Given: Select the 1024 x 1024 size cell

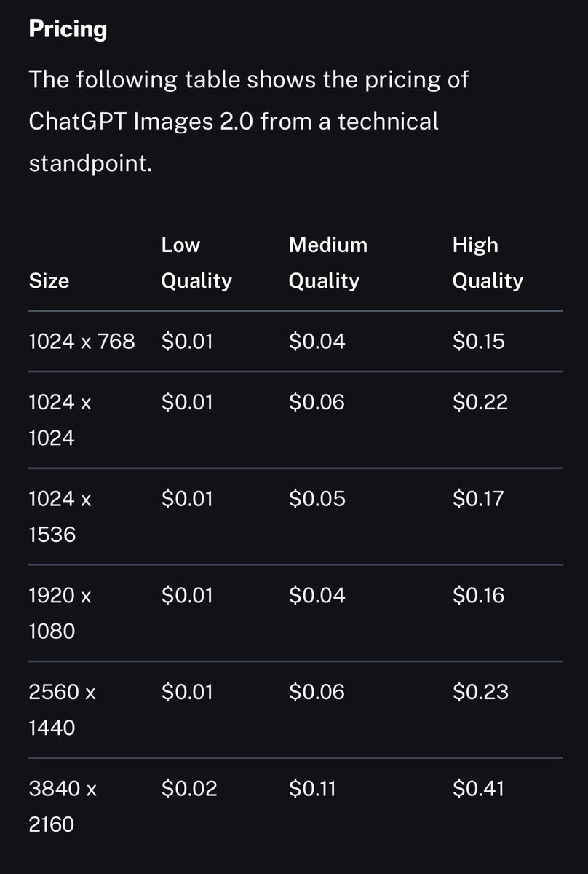Looking at the screenshot, I should pos(60,420).
